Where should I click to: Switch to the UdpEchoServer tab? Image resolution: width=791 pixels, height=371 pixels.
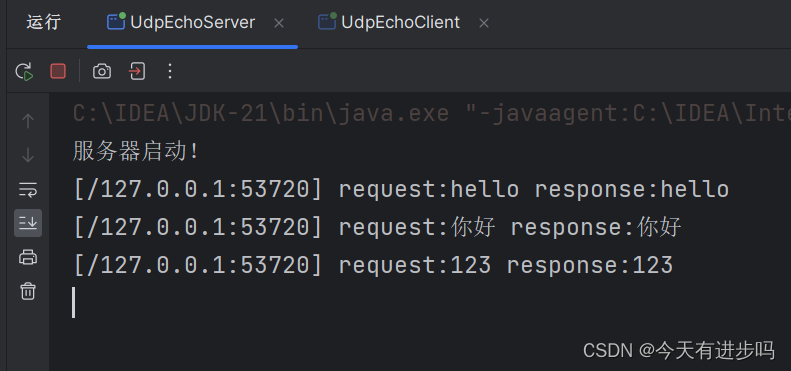(x=192, y=23)
